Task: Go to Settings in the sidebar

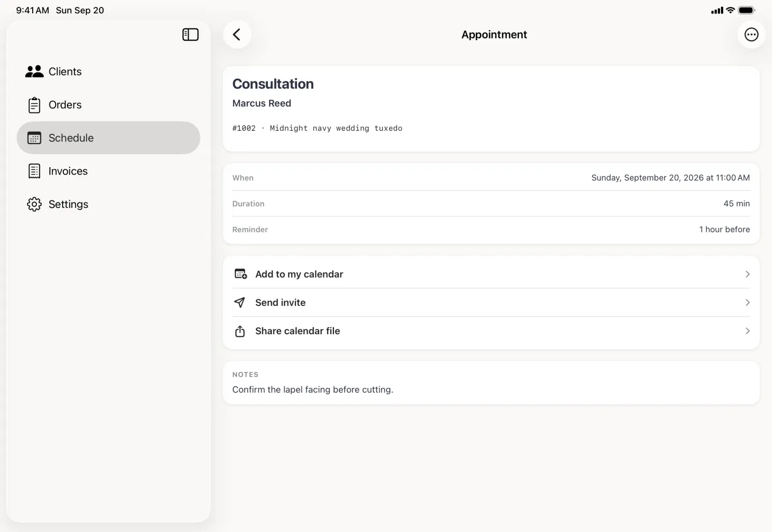Action: point(108,205)
